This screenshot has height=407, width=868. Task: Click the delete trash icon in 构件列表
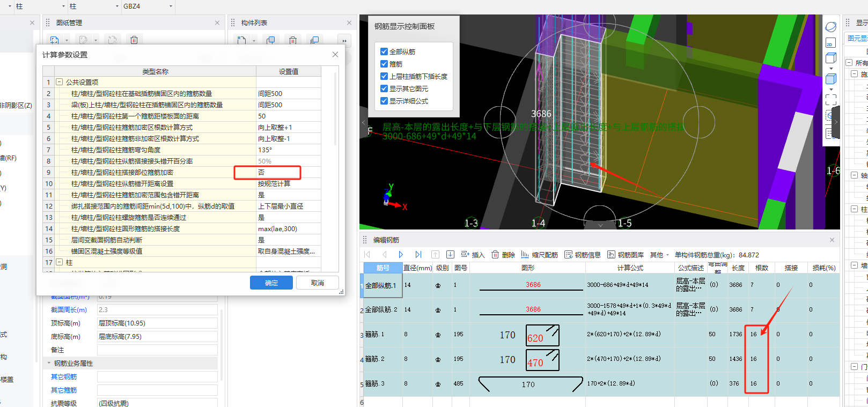coord(293,40)
